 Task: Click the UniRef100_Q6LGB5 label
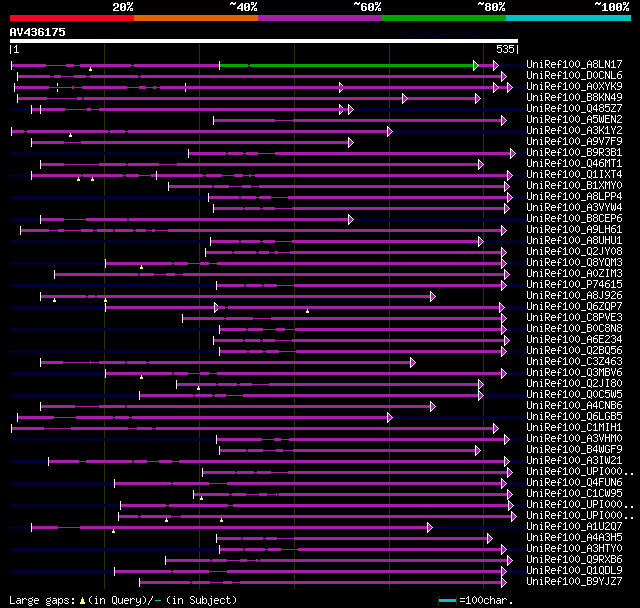[x=574, y=417]
